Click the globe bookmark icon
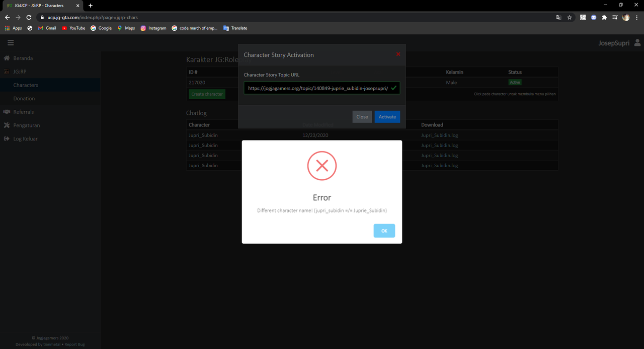Screen dimensions: 644x349 click(x=30, y=28)
